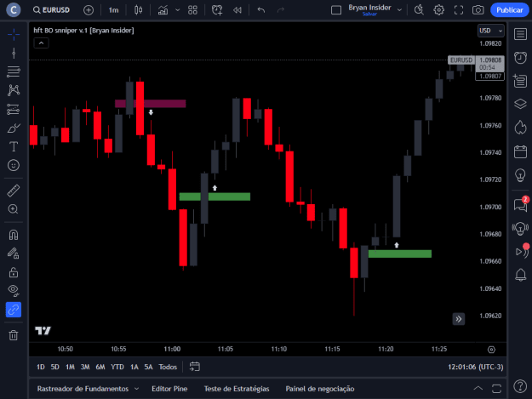Select the brush drawing tool
This screenshot has width=532, height=399.
[14, 128]
